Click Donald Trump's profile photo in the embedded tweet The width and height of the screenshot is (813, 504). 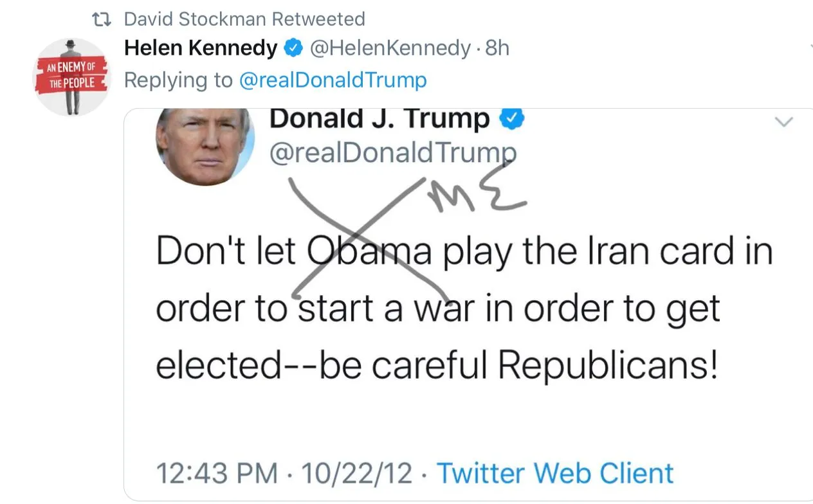[x=205, y=145]
